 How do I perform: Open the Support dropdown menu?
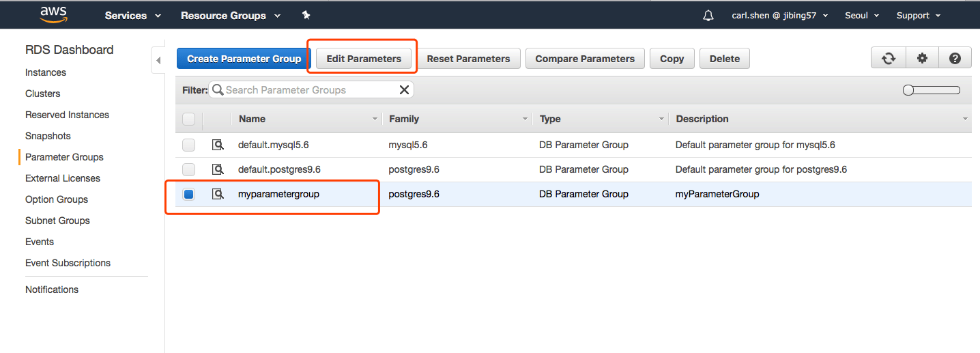tap(918, 15)
